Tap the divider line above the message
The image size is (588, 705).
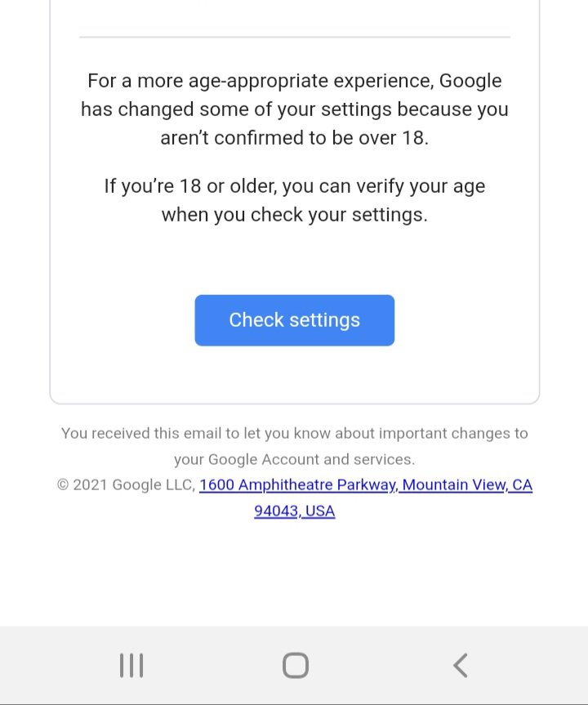coord(295,37)
